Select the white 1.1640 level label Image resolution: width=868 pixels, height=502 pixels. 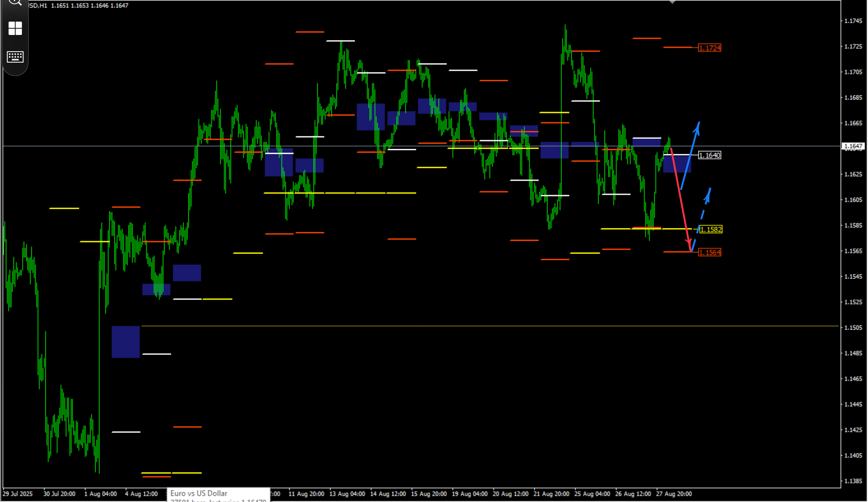click(x=709, y=155)
